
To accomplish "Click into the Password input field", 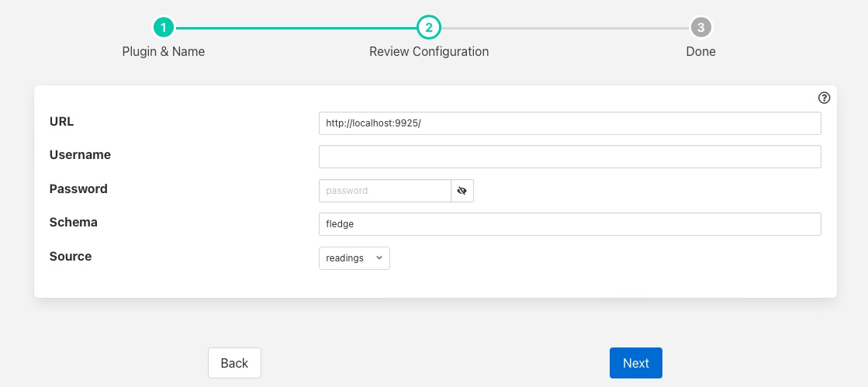I will (385, 191).
